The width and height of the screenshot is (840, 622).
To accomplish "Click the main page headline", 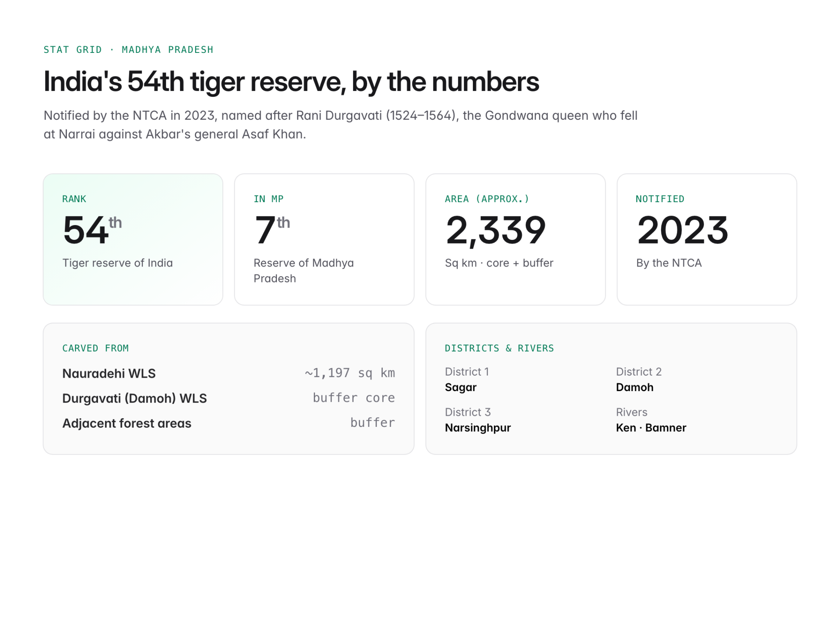I will coord(291,82).
